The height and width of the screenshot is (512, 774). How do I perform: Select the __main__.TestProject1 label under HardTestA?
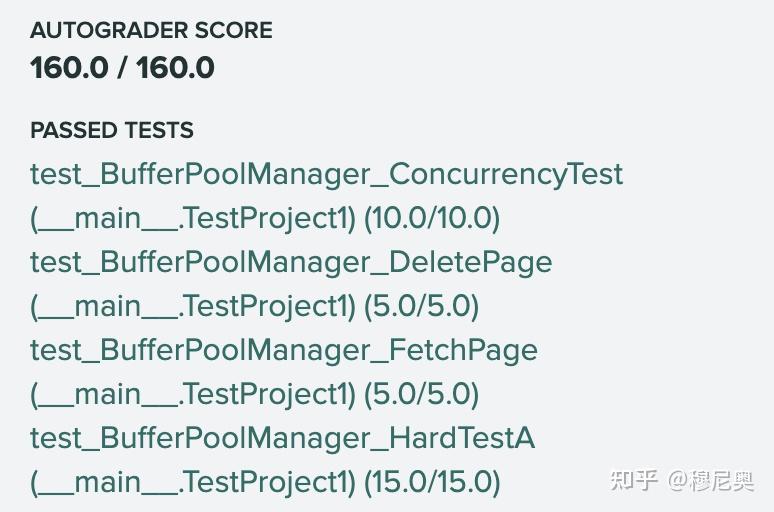coord(193,482)
